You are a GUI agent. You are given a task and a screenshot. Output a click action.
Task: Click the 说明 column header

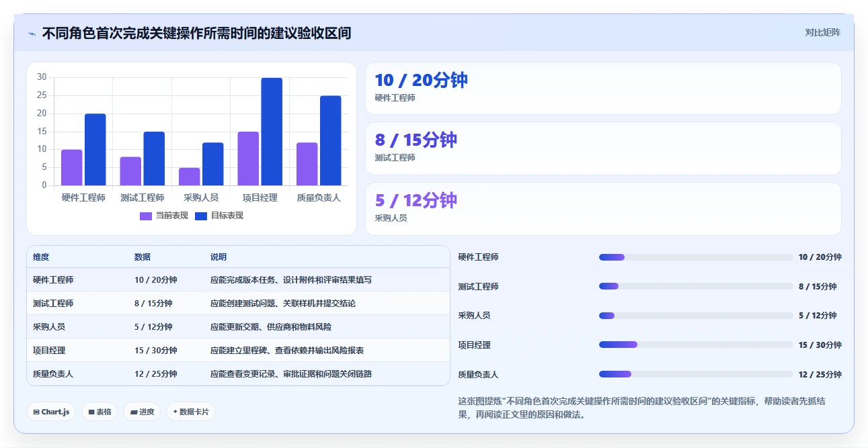(219, 257)
